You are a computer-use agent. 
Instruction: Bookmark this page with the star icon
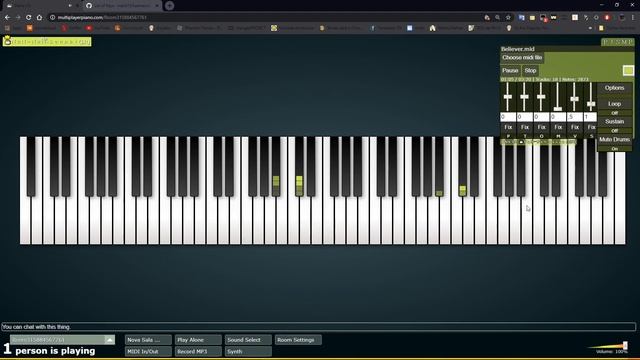(x=508, y=18)
